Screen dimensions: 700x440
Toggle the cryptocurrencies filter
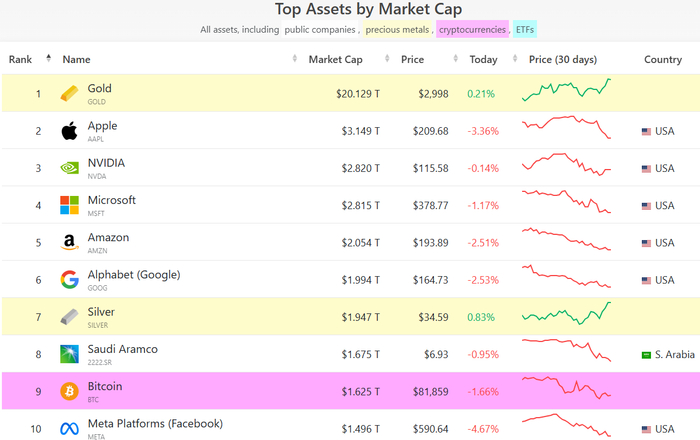(x=473, y=30)
